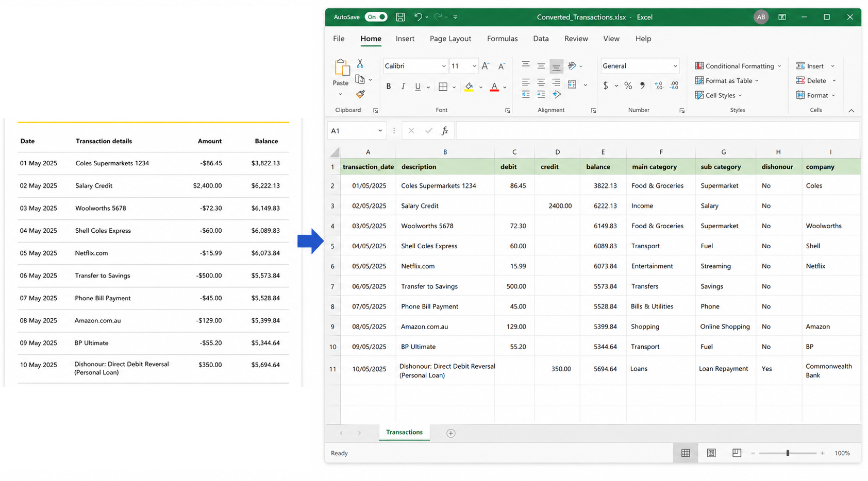
Task: Click the Format cells button
Action: 816,95
